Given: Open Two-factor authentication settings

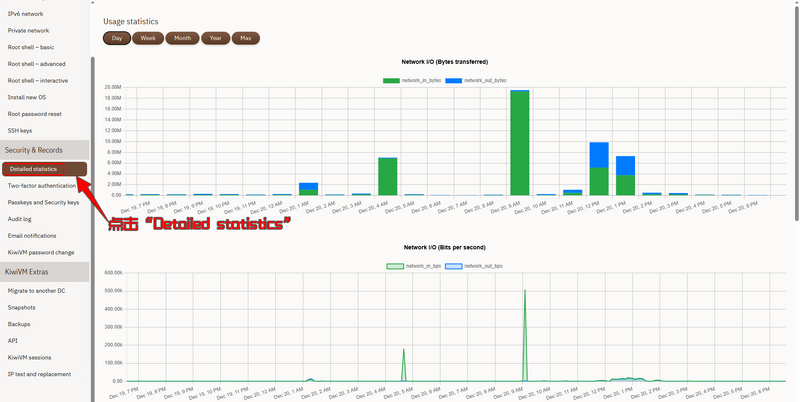Looking at the screenshot, I should tap(42, 185).
